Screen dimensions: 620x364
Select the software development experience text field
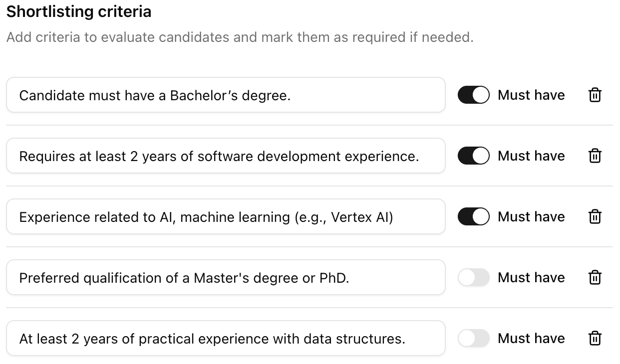point(225,156)
